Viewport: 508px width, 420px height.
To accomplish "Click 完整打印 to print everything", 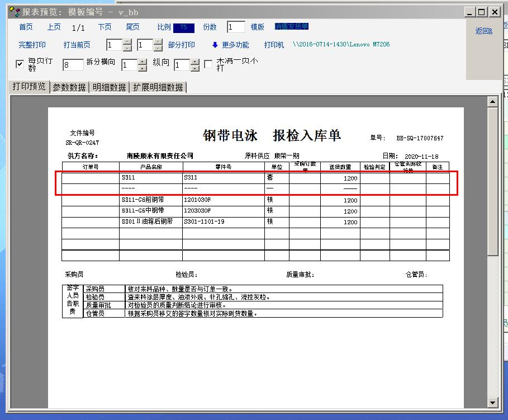I will (x=32, y=45).
